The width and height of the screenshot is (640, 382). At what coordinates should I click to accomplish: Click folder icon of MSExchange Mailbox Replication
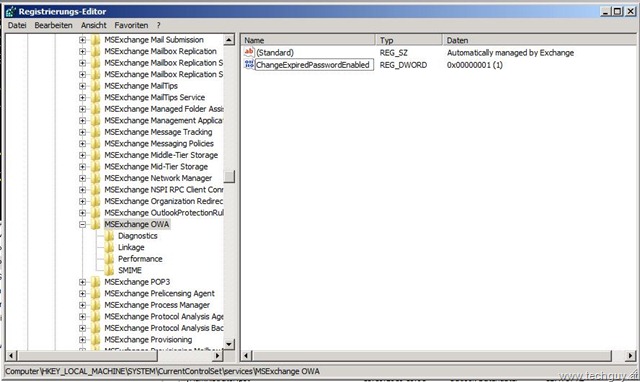click(x=96, y=51)
